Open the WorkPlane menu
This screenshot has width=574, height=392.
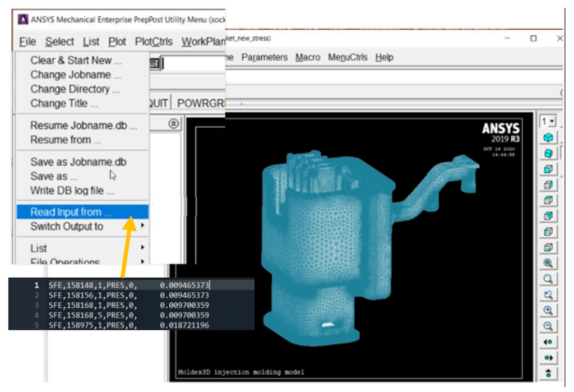click(203, 41)
